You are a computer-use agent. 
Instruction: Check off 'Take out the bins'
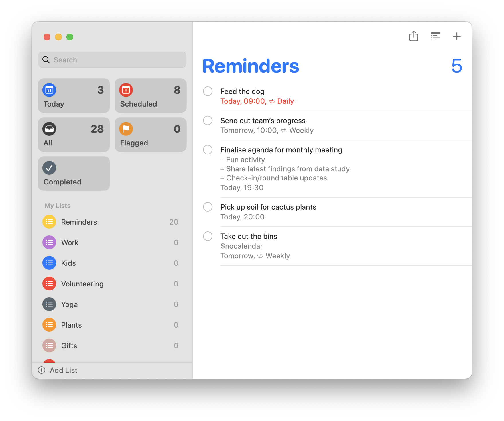[x=208, y=236]
